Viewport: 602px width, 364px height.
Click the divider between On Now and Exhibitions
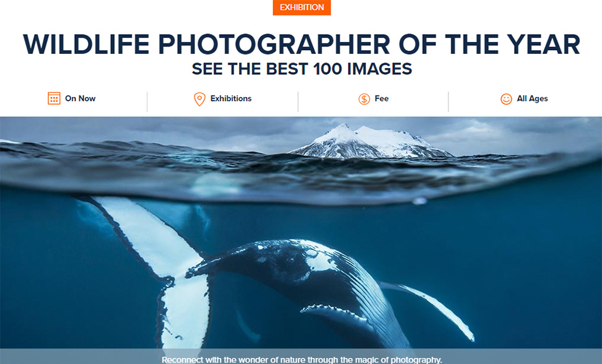(147, 102)
